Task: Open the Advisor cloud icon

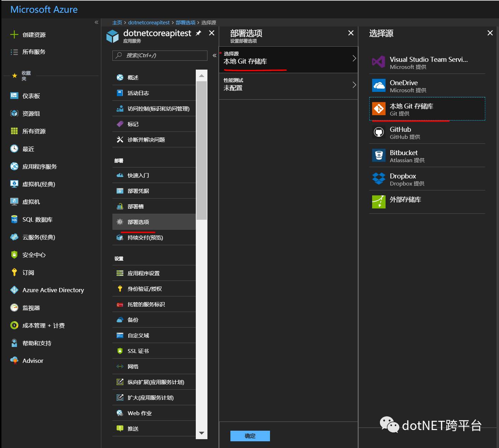Action: [14, 361]
